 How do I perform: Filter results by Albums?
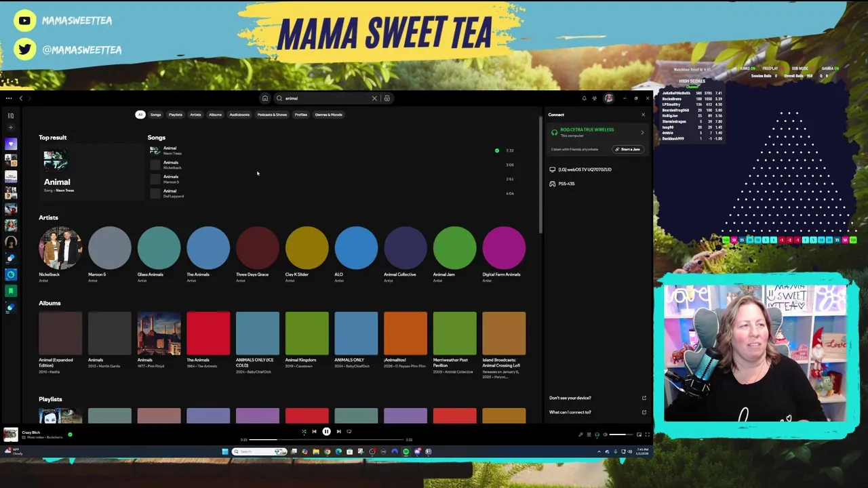coord(216,115)
